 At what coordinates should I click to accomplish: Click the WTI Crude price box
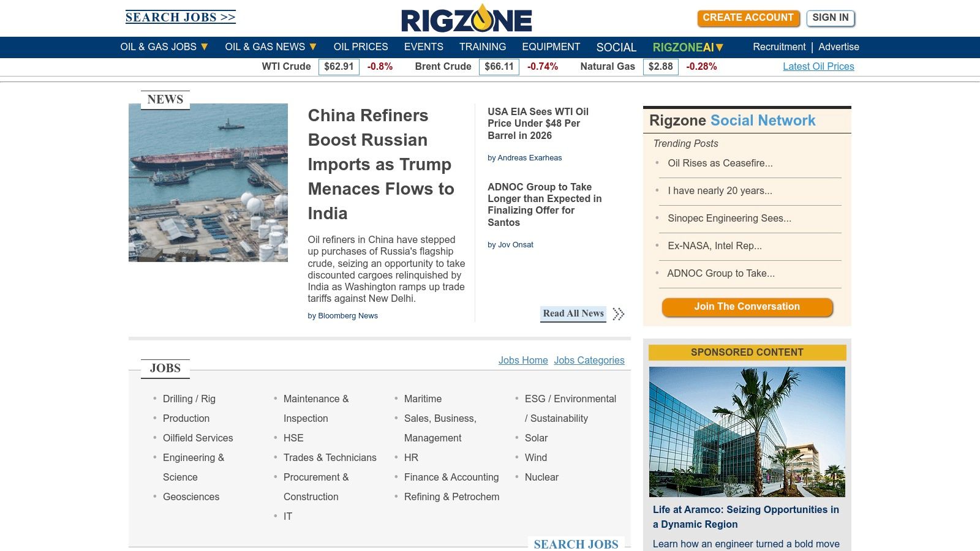coord(339,67)
